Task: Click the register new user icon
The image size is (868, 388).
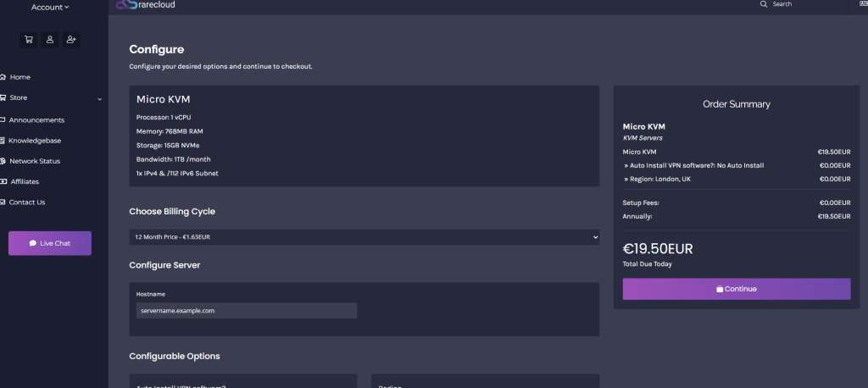Action: click(x=71, y=39)
